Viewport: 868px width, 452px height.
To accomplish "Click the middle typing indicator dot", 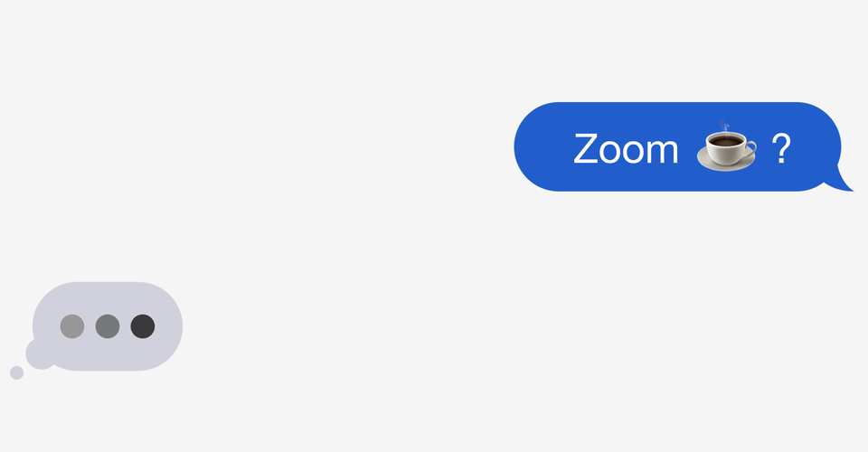I will click(x=108, y=326).
